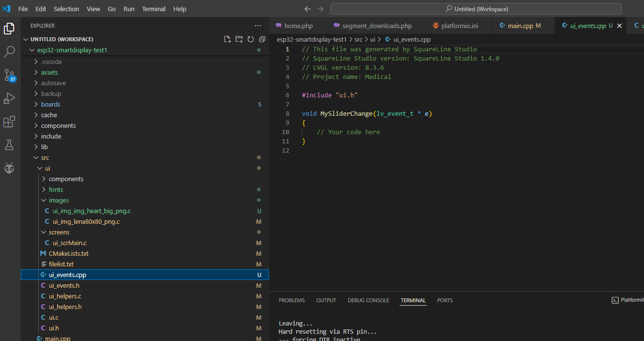The height and width of the screenshot is (341, 644).
Task: Expand the fonts folder
Action: [145, 189]
